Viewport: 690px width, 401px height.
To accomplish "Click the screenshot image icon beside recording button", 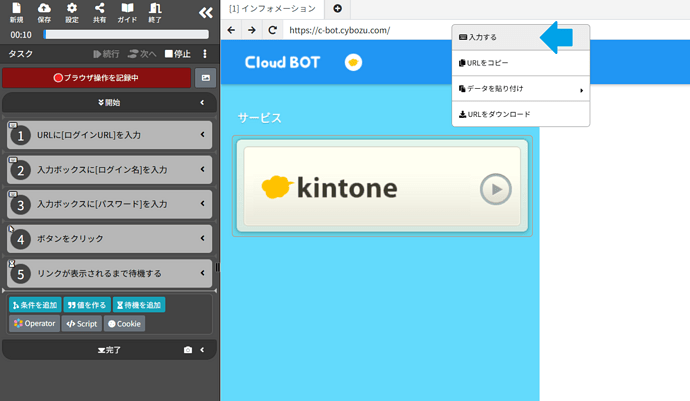I will point(206,77).
